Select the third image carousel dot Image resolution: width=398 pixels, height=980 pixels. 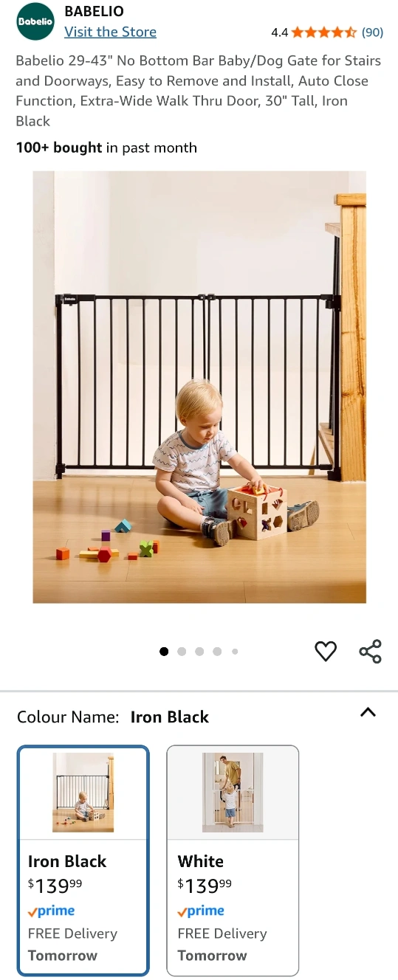coord(199,652)
